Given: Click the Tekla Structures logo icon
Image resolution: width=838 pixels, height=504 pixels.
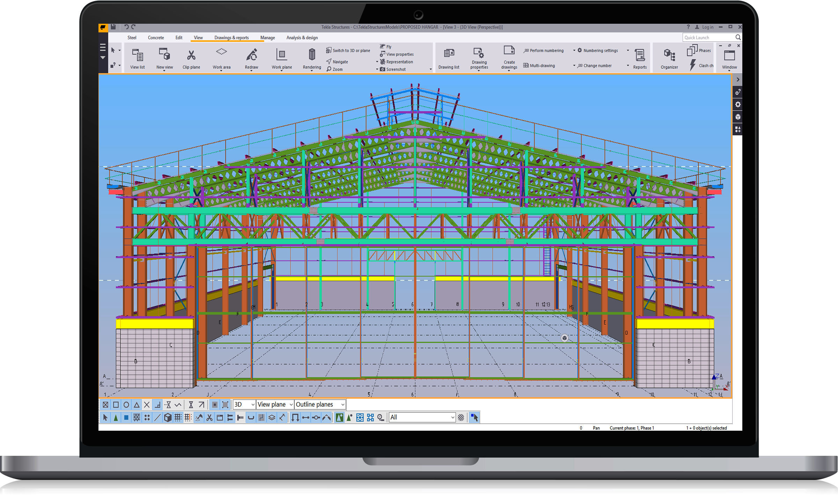Looking at the screenshot, I should coord(103,27).
